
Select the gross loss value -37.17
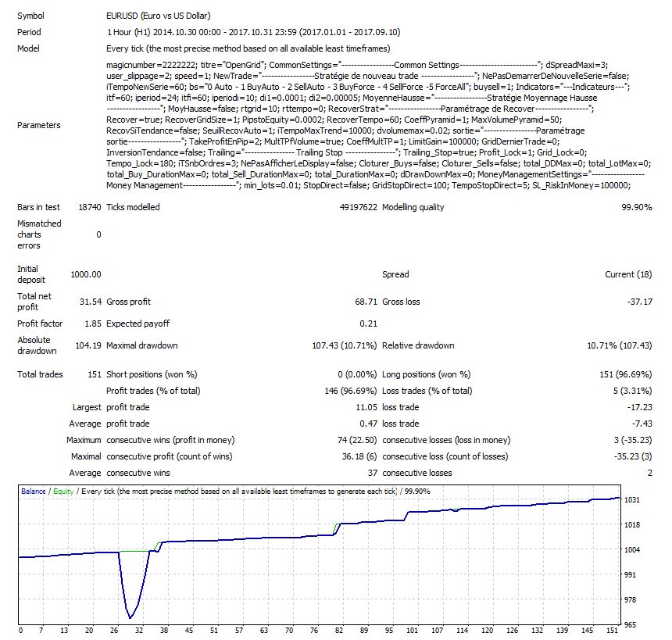coord(639,302)
